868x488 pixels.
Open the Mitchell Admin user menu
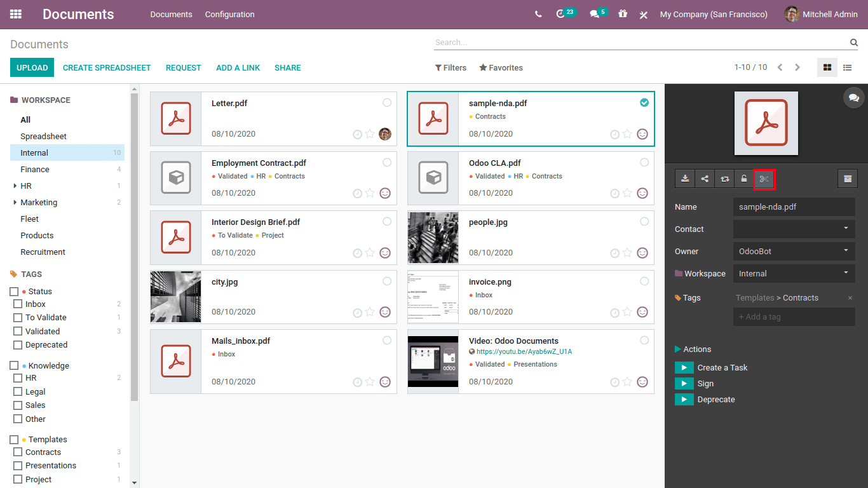pos(821,14)
